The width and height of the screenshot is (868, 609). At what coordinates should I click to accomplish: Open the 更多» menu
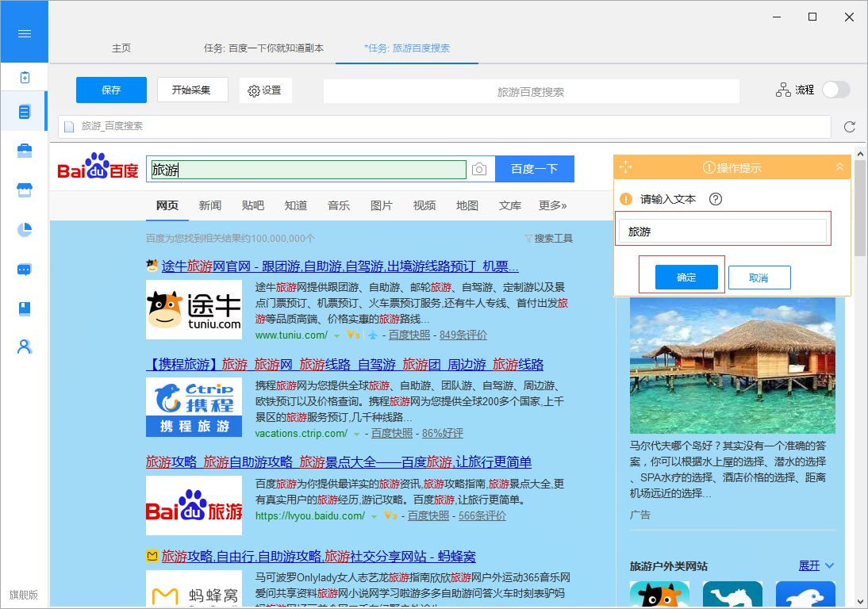pos(552,205)
